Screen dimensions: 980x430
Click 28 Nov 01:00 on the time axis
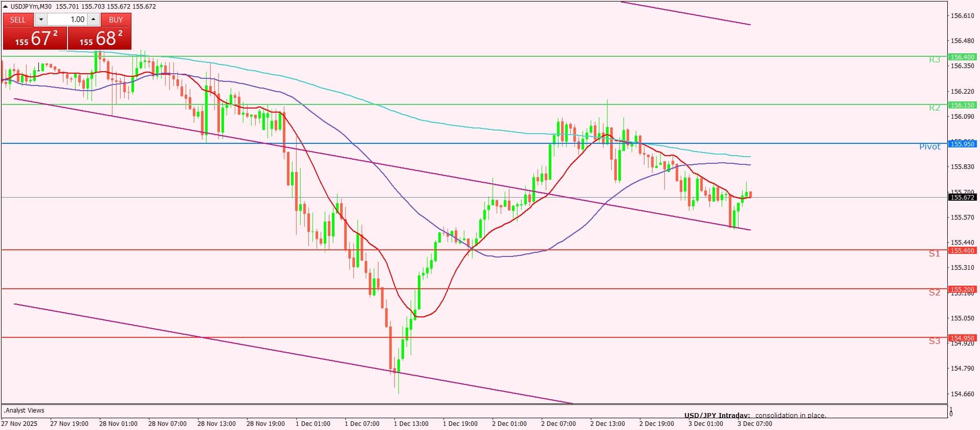(118, 424)
